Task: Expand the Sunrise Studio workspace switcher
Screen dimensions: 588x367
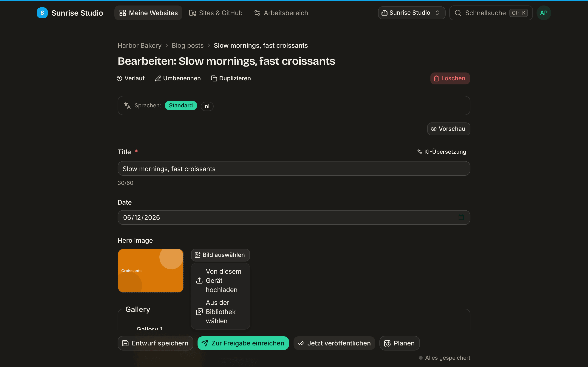Action: click(412, 13)
